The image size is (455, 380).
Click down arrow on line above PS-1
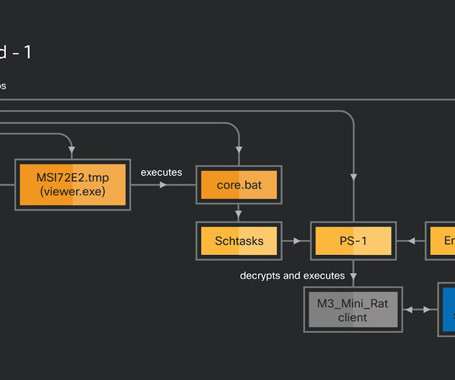tap(354, 177)
